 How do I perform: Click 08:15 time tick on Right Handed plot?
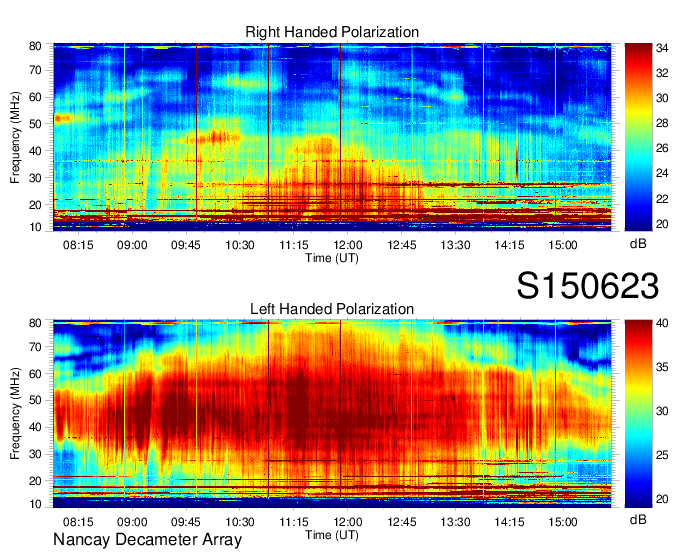[78, 245]
